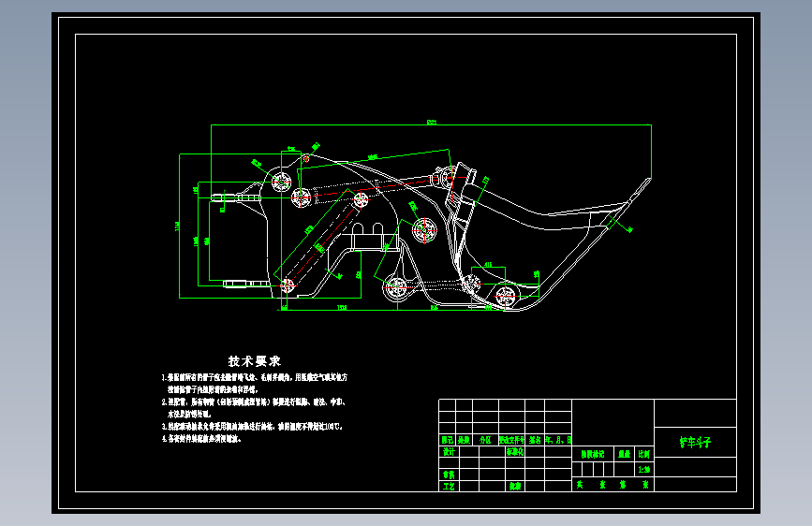The width and height of the screenshot is (812, 526).
Task: Click the 标准化 cell in the title block
Action: (x=515, y=451)
